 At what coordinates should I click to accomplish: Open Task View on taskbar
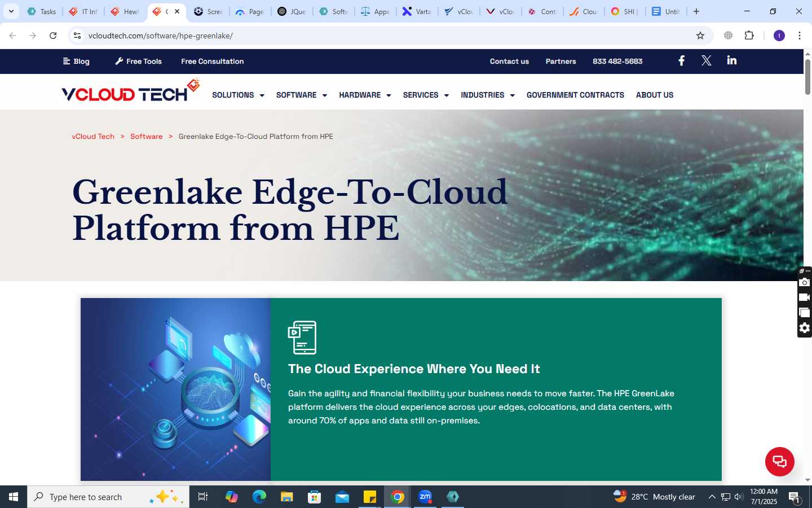pyautogui.click(x=203, y=497)
